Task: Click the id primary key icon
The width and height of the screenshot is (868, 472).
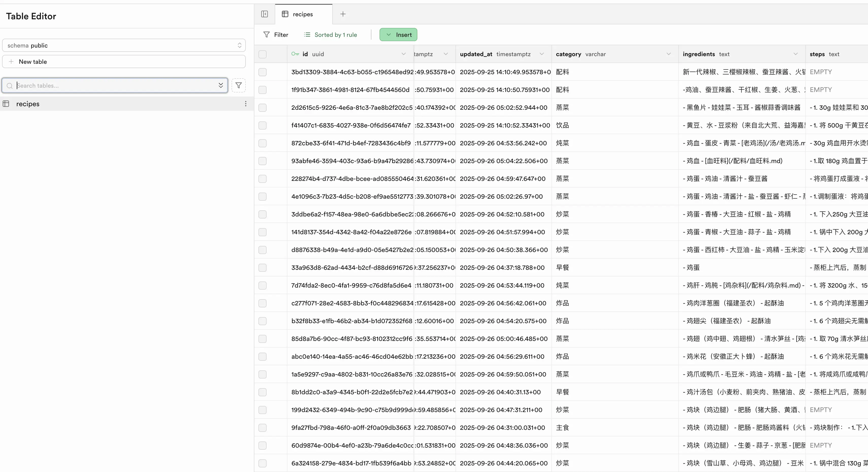Action: (295, 54)
